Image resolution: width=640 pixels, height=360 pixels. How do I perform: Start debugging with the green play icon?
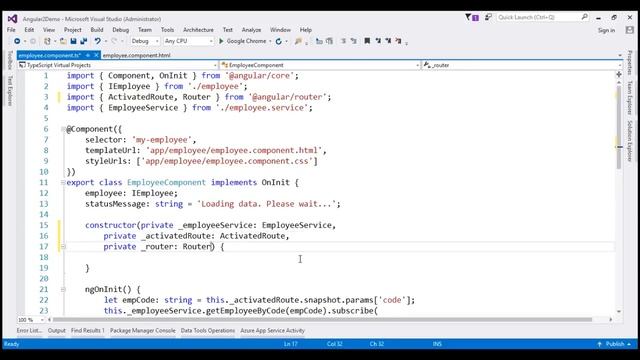tap(221, 41)
